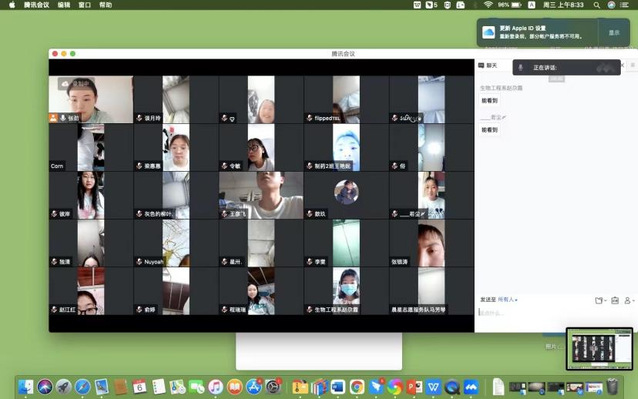Click the 录制中 cloud recording indicator

click(x=76, y=84)
